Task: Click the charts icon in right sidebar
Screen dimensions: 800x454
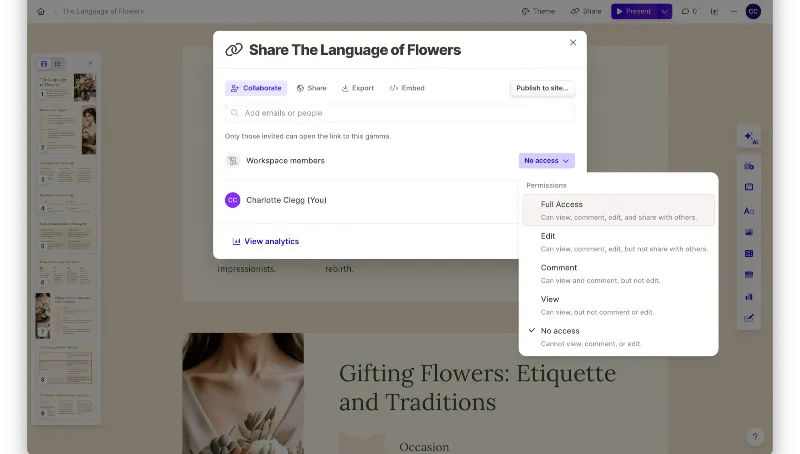Action: click(x=749, y=296)
